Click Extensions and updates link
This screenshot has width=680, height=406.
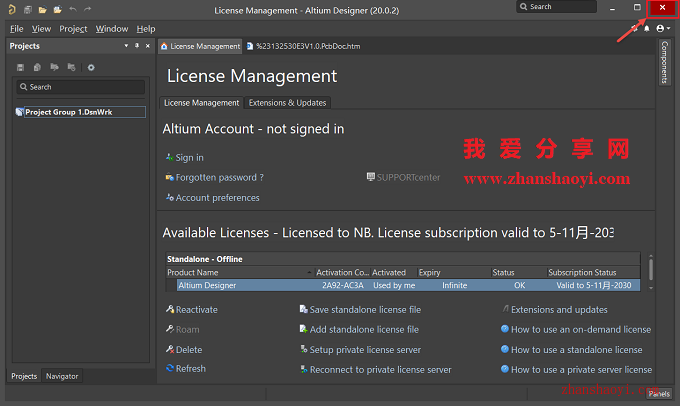555,309
